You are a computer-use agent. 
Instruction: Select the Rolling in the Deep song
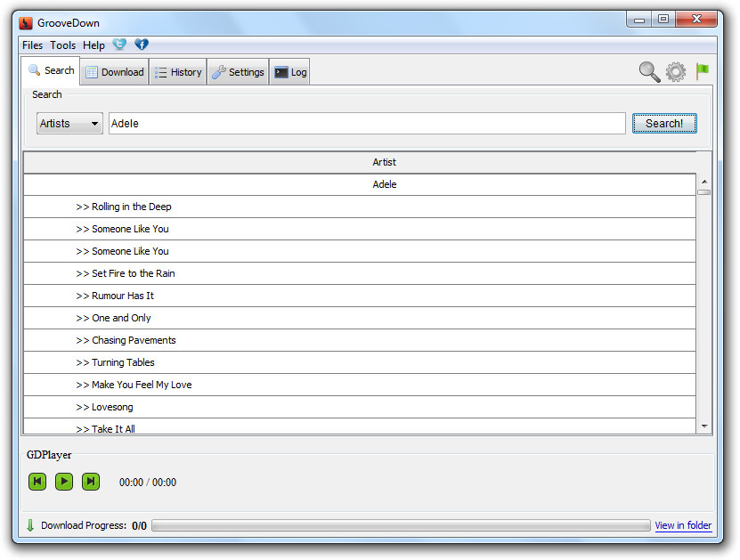360,207
